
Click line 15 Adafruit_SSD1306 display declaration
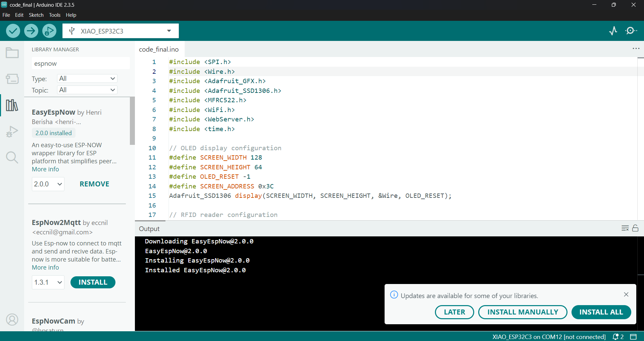pos(310,196)
